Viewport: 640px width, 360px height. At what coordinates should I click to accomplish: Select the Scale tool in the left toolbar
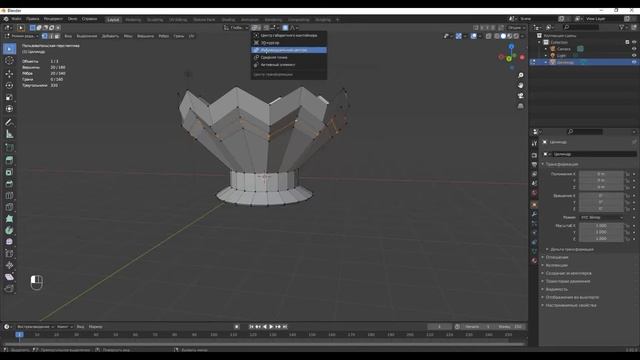9,97
